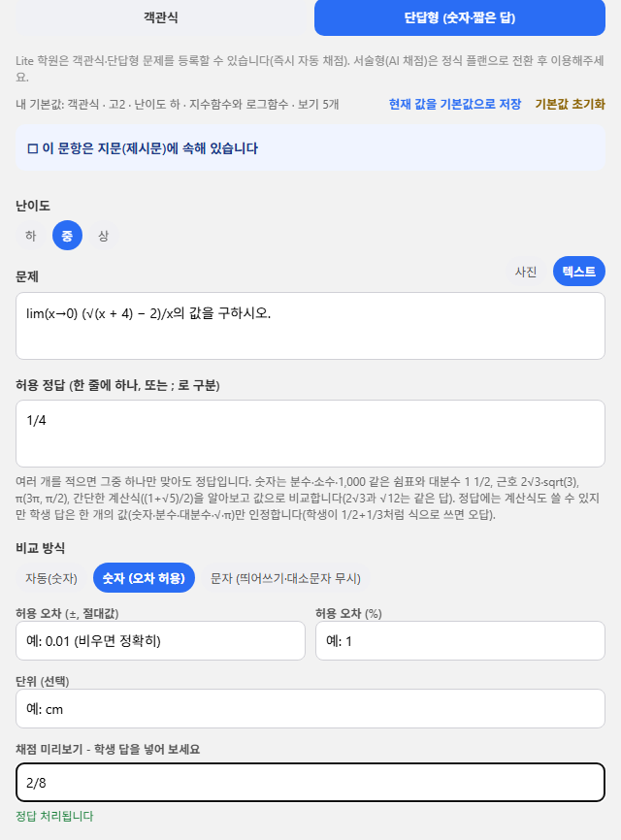Set difficulty to 상
The width and height of the screenshot is (621, 840).
point(104,236)
